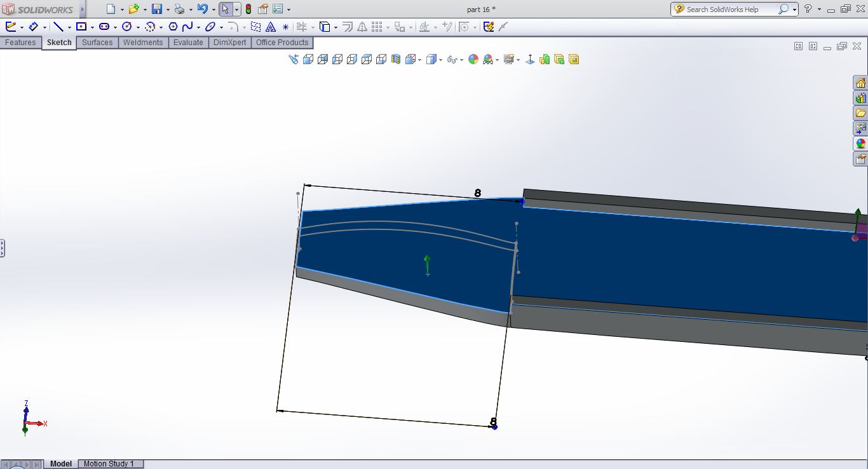Image resolution: width=868 pixels, height=469 pixels.
Task: Click the Rebuild traffic light icon
Action: (248, 9)
